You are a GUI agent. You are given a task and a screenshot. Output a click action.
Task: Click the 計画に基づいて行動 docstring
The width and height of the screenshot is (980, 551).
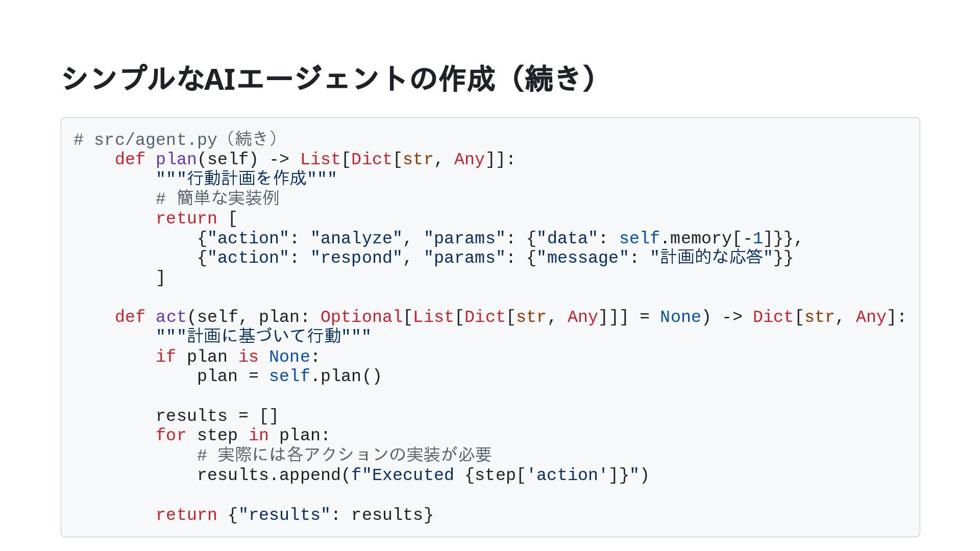point(263,336)
